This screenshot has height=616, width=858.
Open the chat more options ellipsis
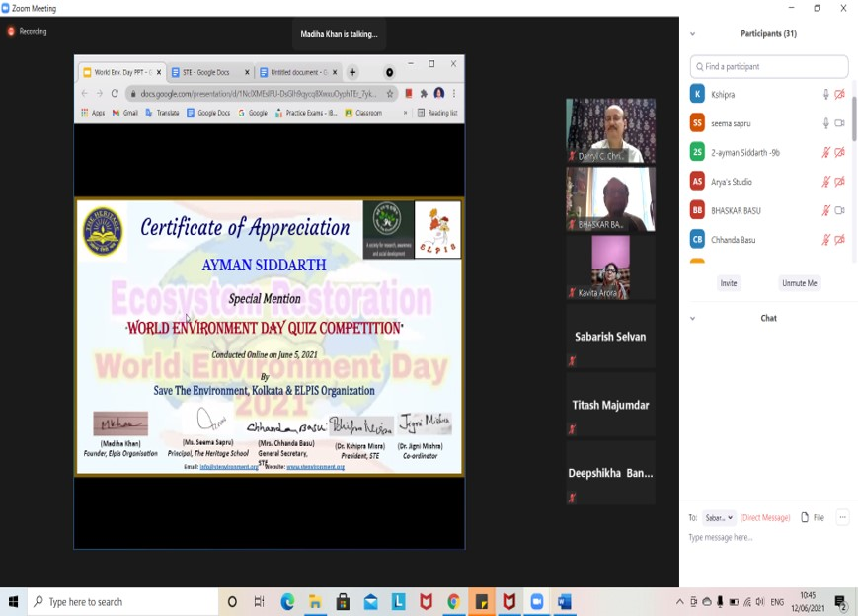(842, 517)
